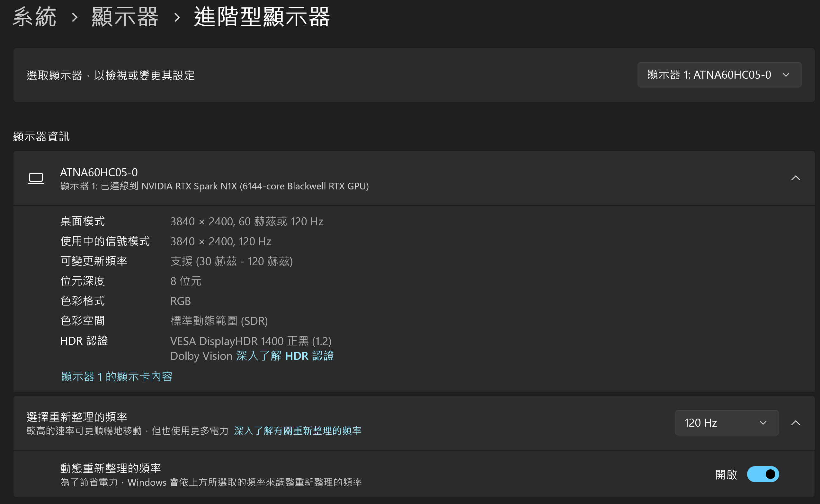Click the value 8 位元
The height and width of the screenshot is (504, 820).
point(186,281)
